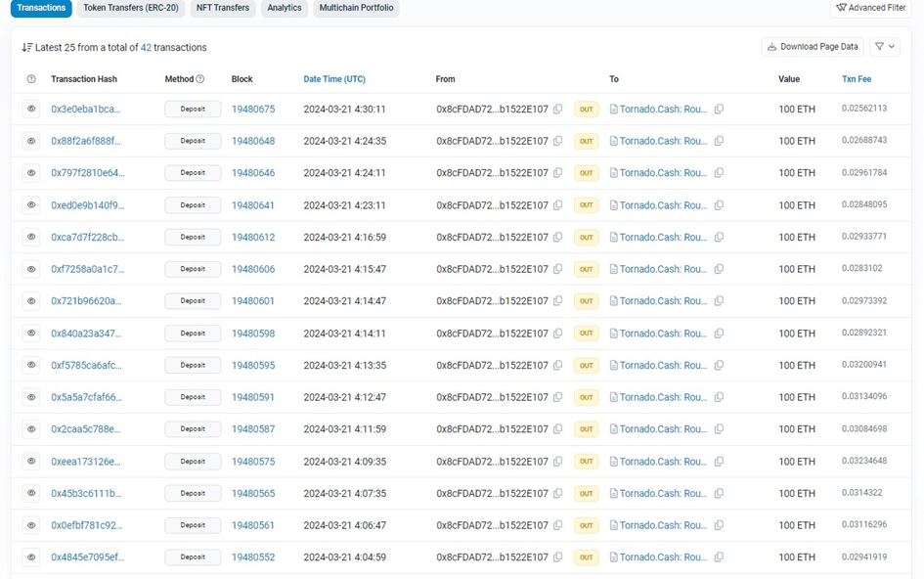Viewport: 924px width, 579px height.
Task: Click the 0.02562113 transaction fee value
Action: click(x=864, y=108)
